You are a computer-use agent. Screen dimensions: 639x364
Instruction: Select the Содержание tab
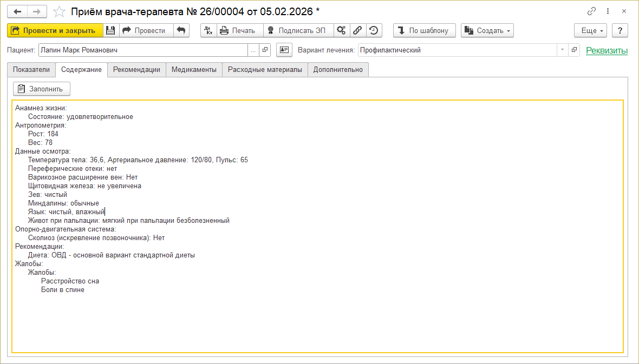82,70
